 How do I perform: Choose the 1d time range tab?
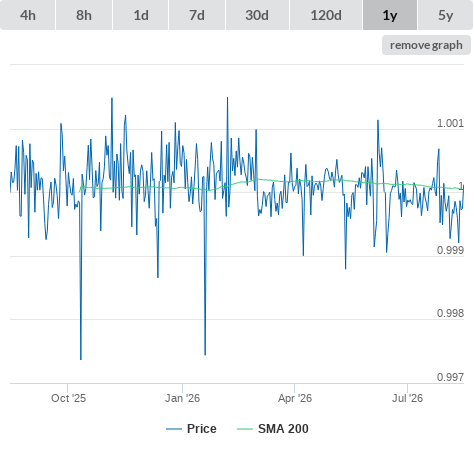coord(141,15)
